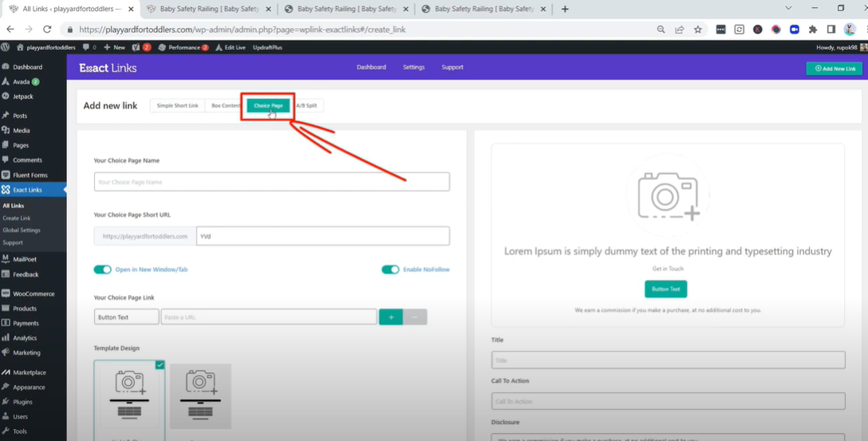Viewport: 868px width, 441px height.
Task: Go to Posts in sidebar
Action: pyautogui.click(x=20, y=116)
